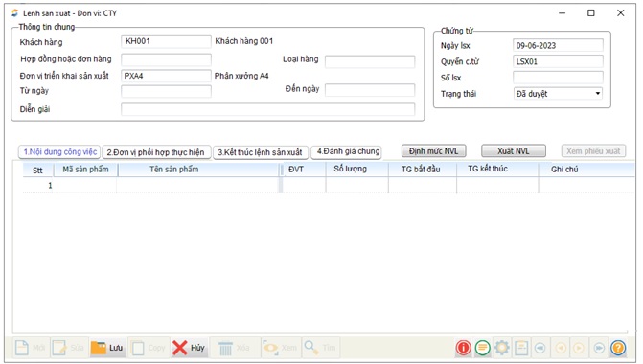The image size is (643, 364).
Task: Cancel editing with the red X Hủy button
Action: click(x=189, y=348)
